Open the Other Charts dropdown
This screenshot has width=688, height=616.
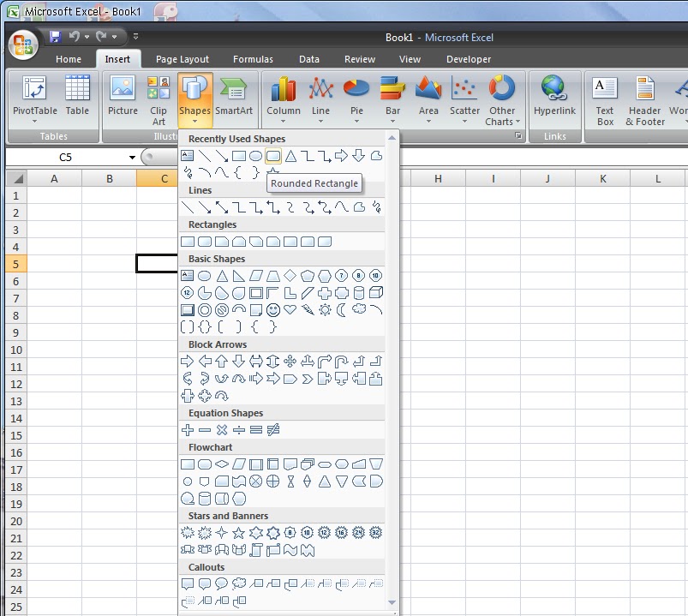[x=502, y=100]
